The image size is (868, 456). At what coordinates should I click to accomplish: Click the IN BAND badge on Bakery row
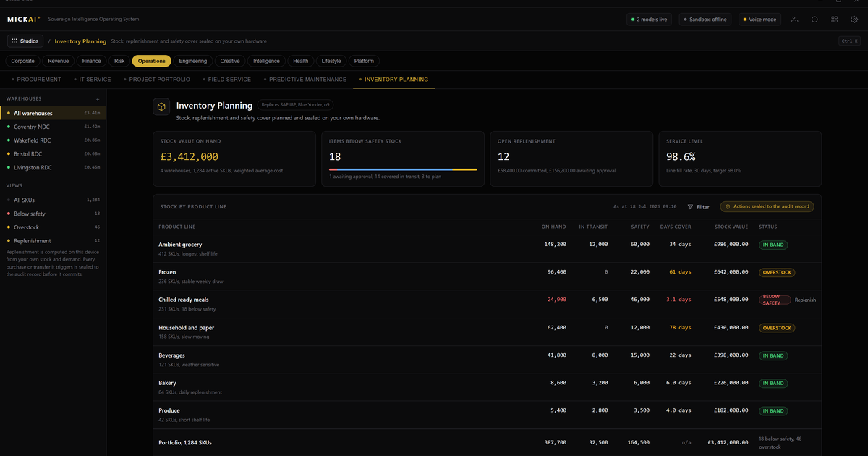(x=773, y=383)
